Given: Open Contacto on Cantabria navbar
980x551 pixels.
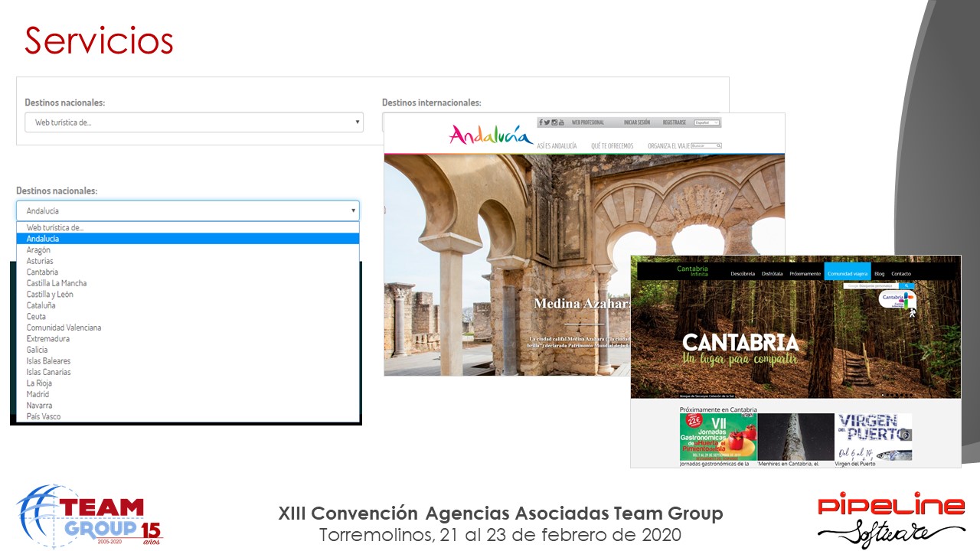Looking at the screenshot, I should pos(901,274).
